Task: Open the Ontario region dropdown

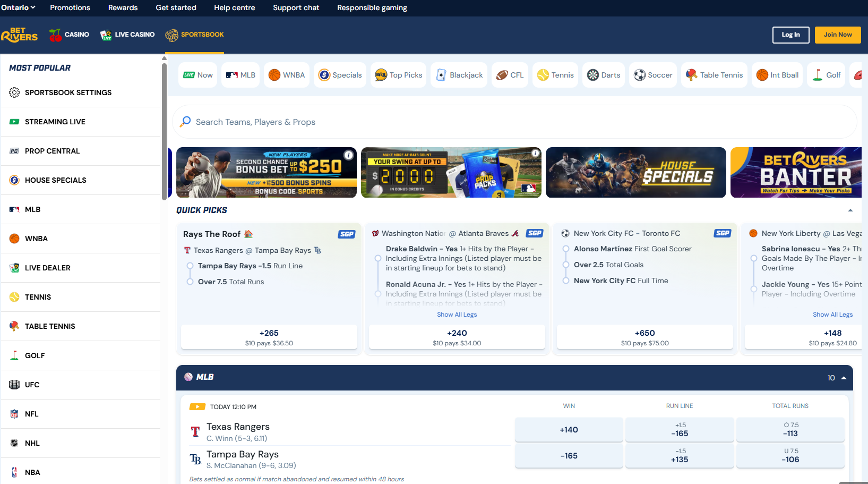Action: [x=18, y=7]
